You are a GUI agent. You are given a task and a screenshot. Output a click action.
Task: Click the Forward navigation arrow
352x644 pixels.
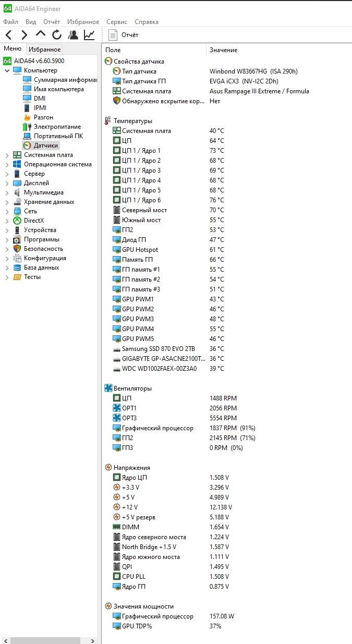click(24, 35)
